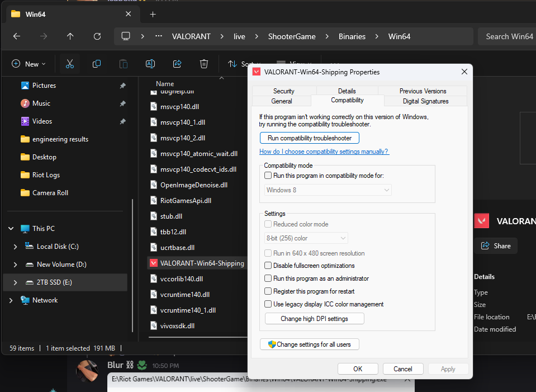
Task: Click the OpenImageDenoise.dll file icon
Action: (154, 185)
